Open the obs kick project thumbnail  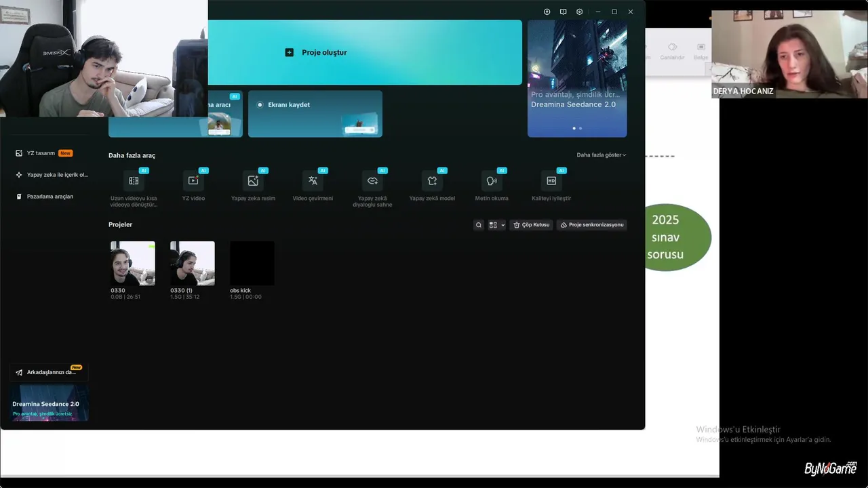252,263
